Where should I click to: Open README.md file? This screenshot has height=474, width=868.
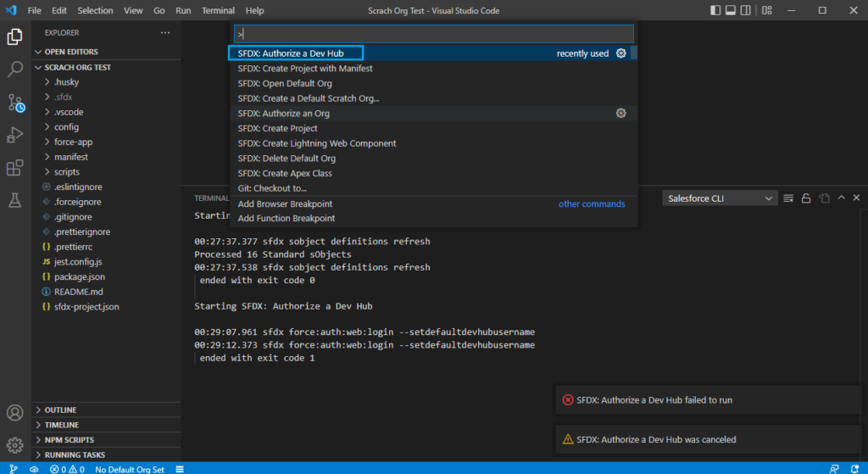point(106,291)
